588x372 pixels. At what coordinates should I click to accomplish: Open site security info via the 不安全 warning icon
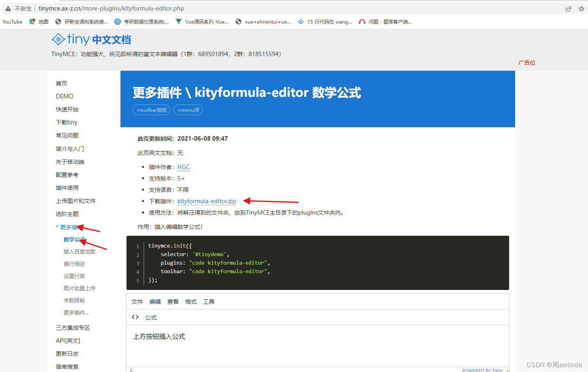click(8, 8)
